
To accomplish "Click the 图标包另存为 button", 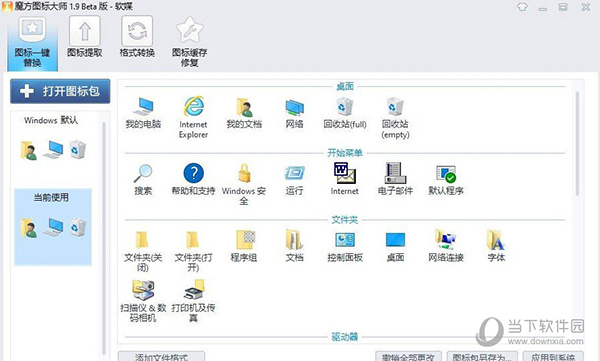I will tap(482, 356).
